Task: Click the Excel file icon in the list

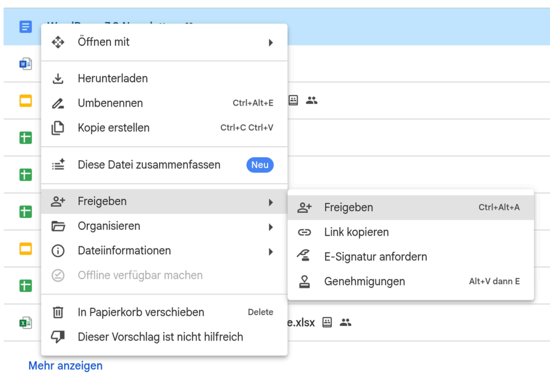Action: pos(25,323)
